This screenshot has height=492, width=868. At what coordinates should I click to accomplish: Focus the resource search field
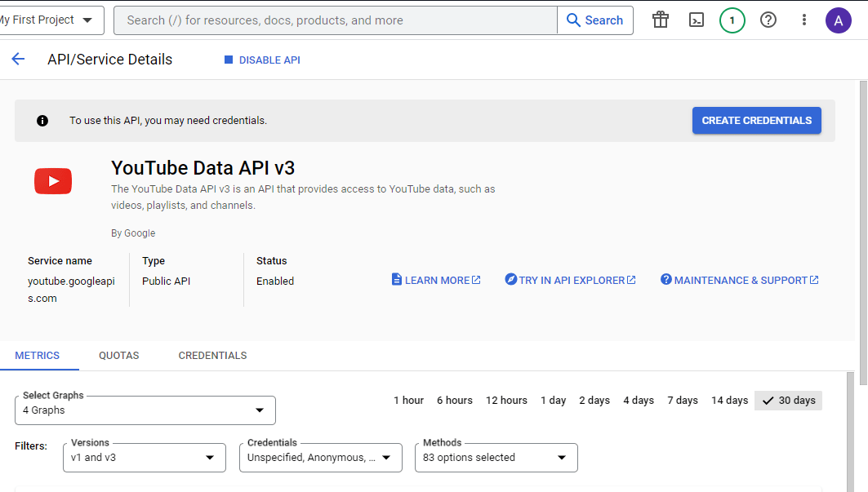335,20
